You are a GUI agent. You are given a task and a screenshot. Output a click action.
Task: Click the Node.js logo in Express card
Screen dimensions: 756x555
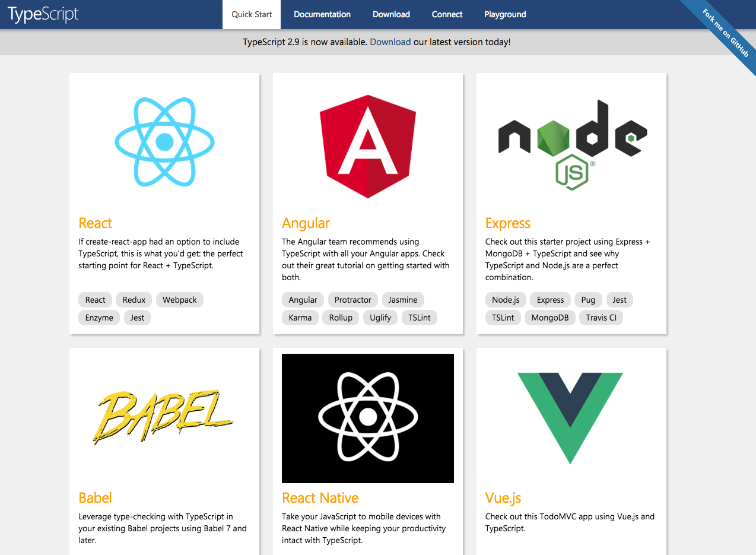[x=571, y=145]
